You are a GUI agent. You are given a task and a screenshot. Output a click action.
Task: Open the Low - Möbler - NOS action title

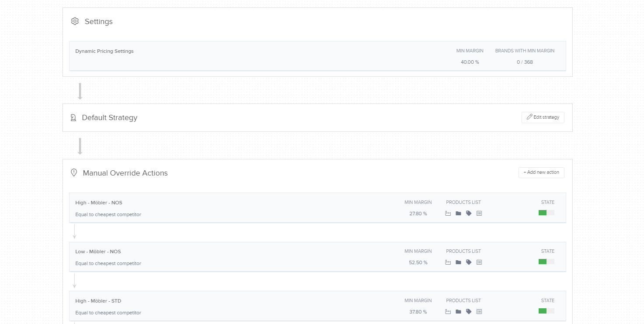(x=98, y=252)
